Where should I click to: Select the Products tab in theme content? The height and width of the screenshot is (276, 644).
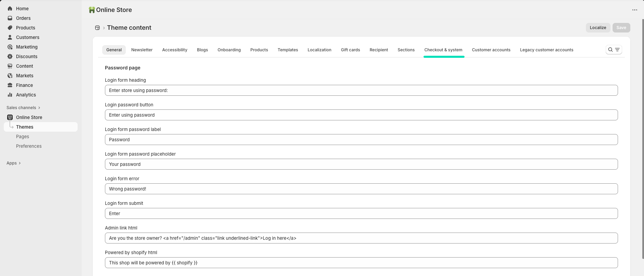point(259,50)
